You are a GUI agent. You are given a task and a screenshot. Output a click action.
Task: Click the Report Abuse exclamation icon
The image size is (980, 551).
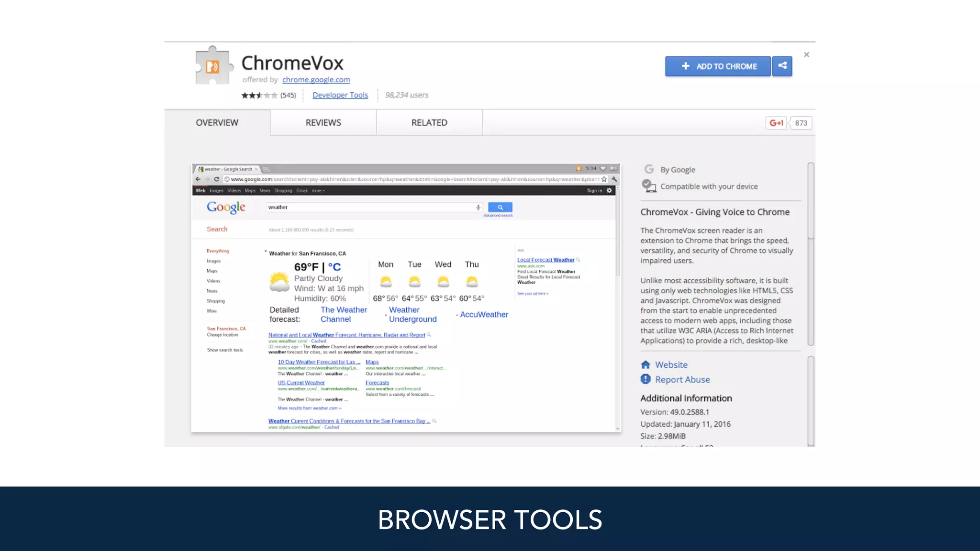coord(646,379)
